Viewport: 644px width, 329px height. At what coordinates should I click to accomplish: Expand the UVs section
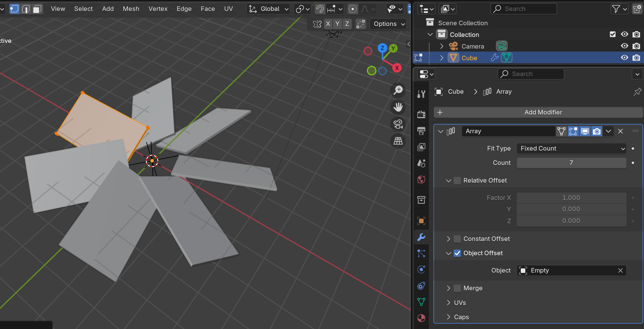(x=448, y=303)
